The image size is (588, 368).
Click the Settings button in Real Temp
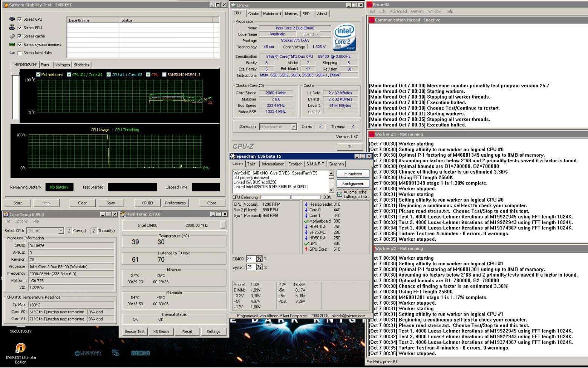pos(213,331)
